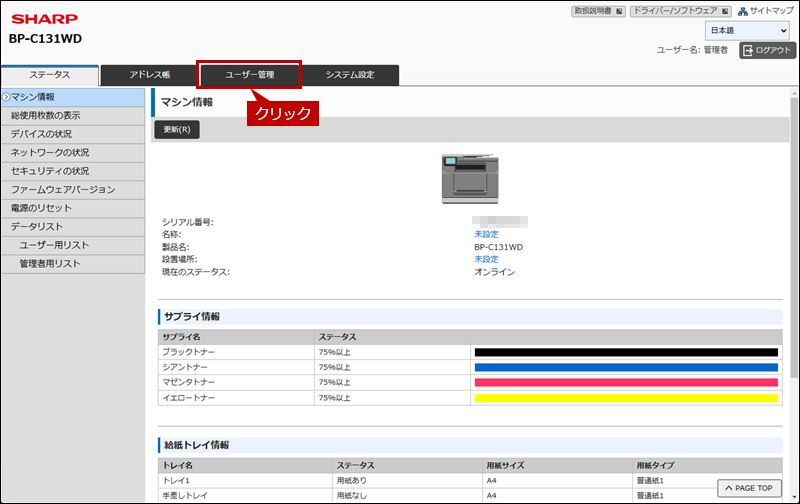Click the external-link icon on ドライバー/ソフトウェア
The image size is (800, 504).
(725, 11)
